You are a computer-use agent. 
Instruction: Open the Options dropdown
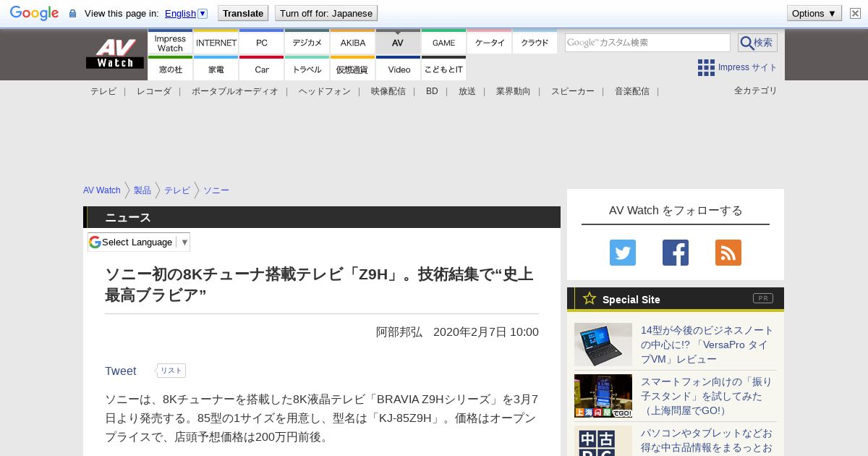coord(814,13)
